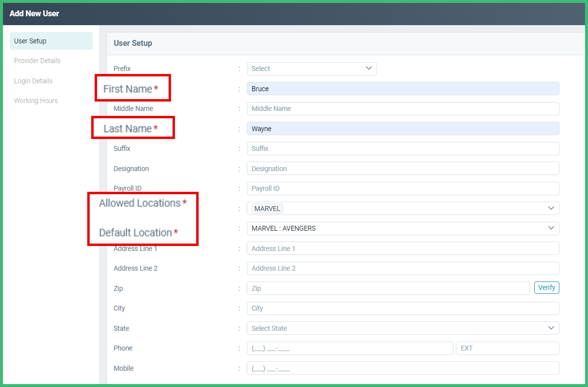
Task: Select the Payroll ID input field
Action: click(x=403, y=188)
